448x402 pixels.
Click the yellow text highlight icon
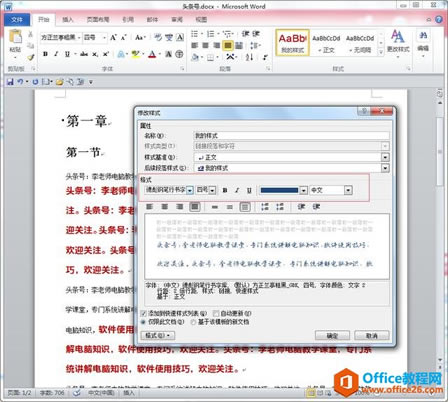tap(136, 54)
